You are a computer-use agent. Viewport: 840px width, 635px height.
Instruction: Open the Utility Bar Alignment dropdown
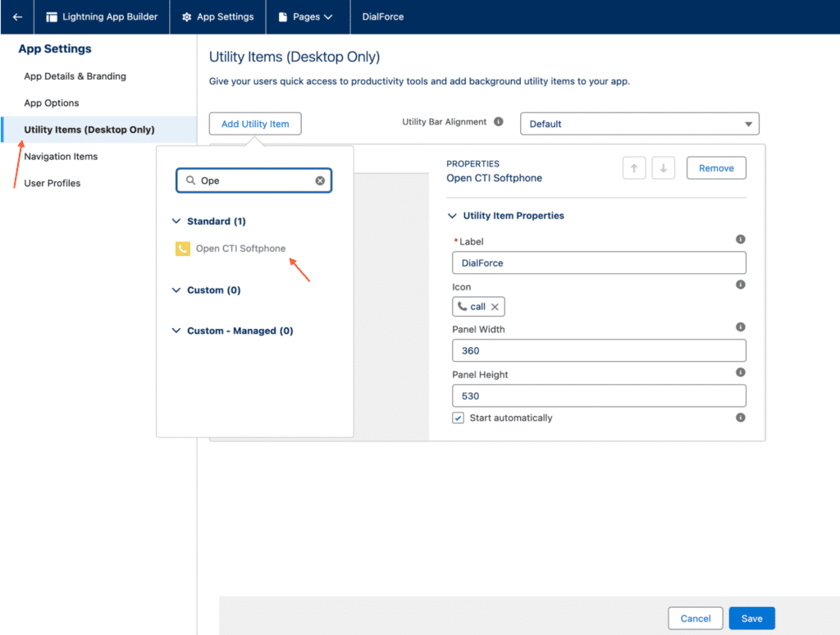coord(639,124)
